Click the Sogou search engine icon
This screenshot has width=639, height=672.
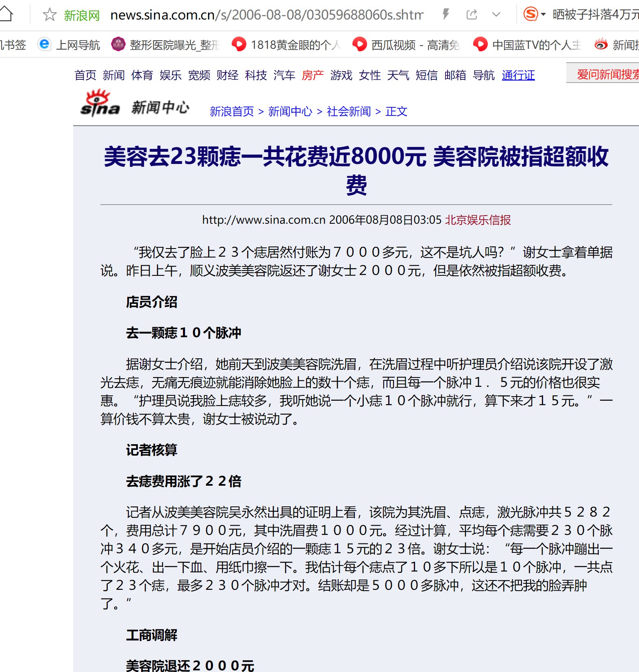pos(530,14)
